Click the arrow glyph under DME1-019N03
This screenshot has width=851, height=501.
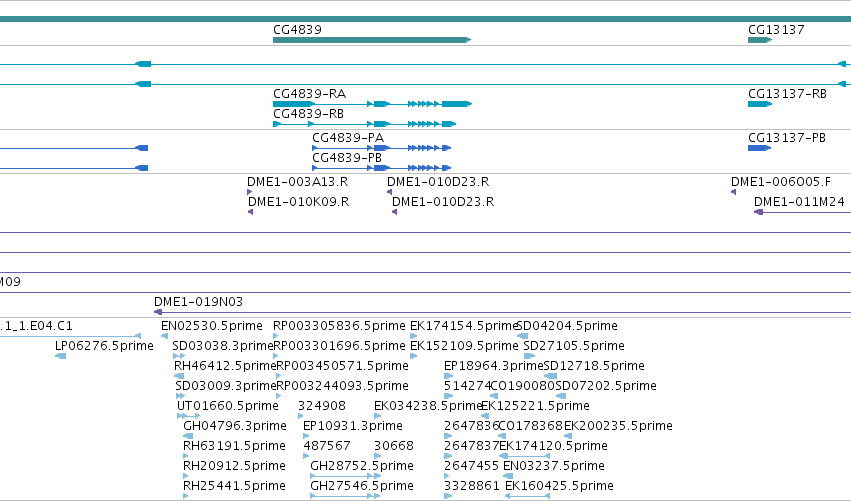click(158, 312)
